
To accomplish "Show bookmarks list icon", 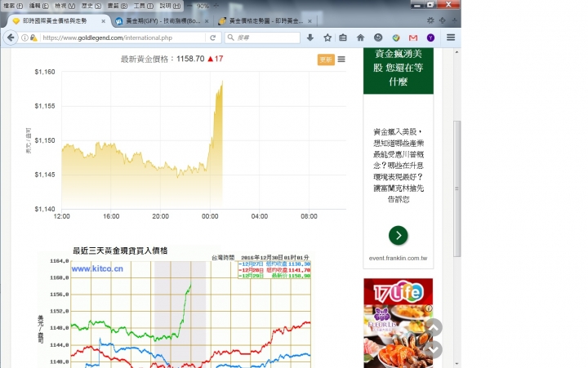I will coord(343,38).
